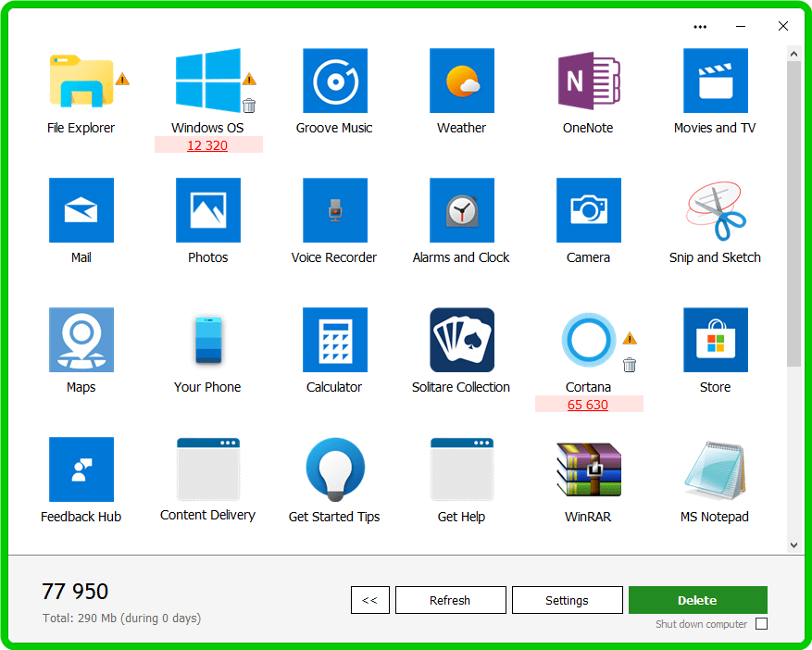Pick the Get Help icon

click(x=462, y=469)
